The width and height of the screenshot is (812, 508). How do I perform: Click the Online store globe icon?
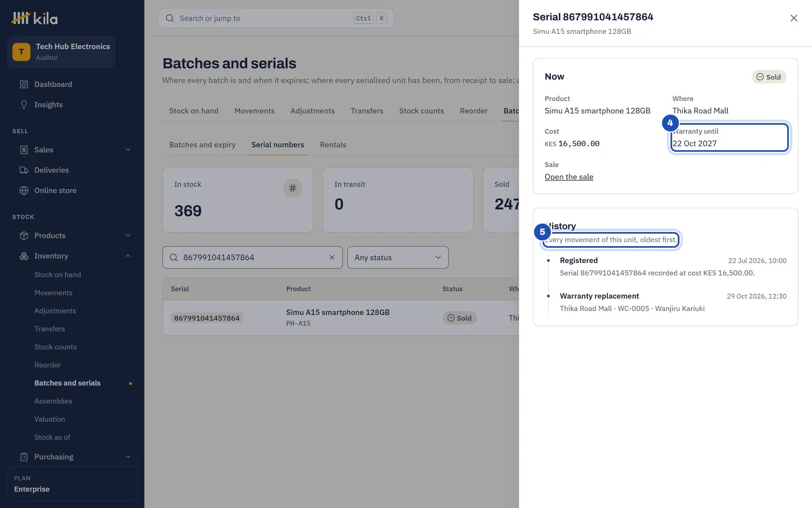[x=24, y=190]
